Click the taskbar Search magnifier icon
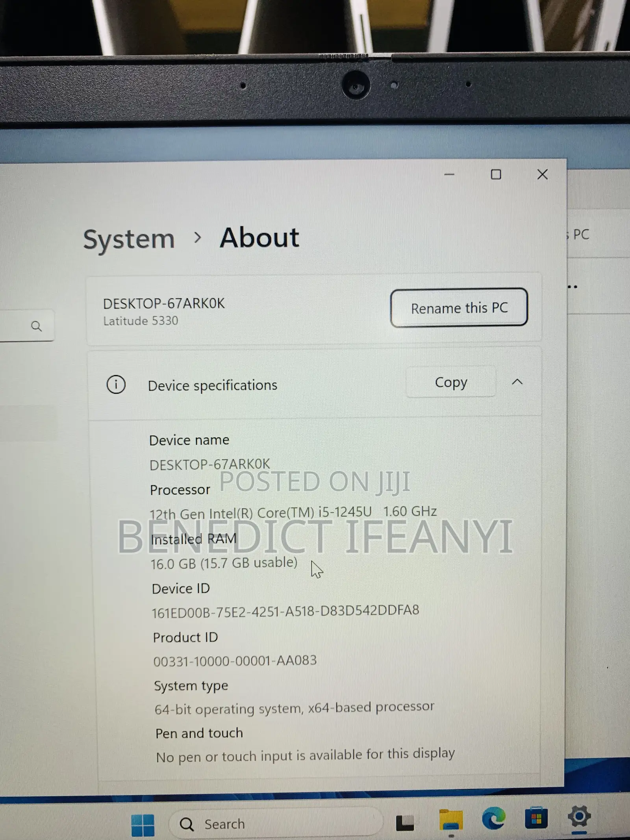The image size is (630, 840). [187, 823]
